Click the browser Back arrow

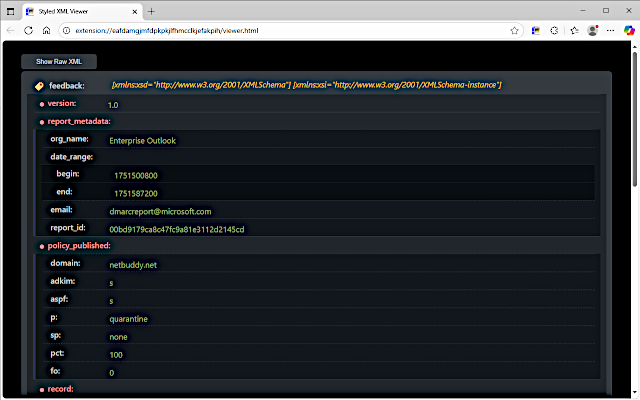11,31
